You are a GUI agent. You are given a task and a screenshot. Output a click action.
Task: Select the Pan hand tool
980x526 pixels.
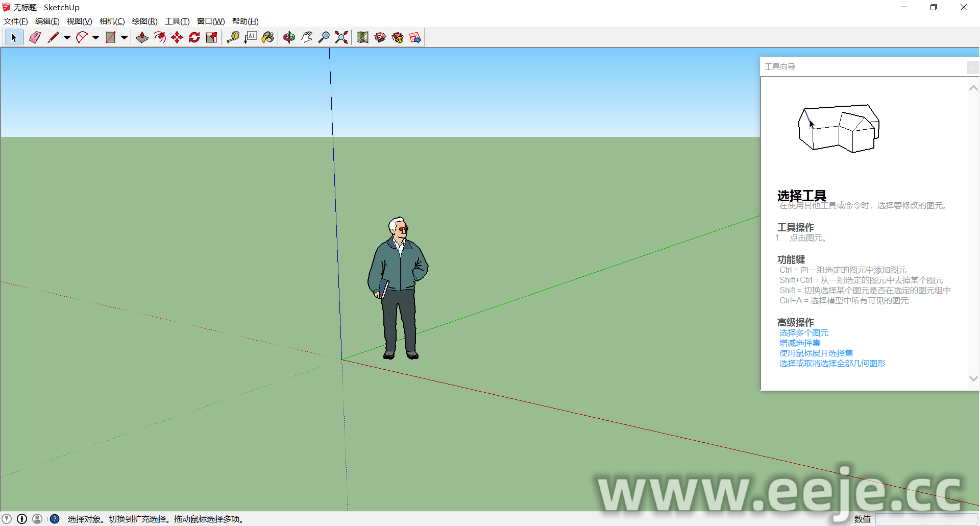coord(307,37)
